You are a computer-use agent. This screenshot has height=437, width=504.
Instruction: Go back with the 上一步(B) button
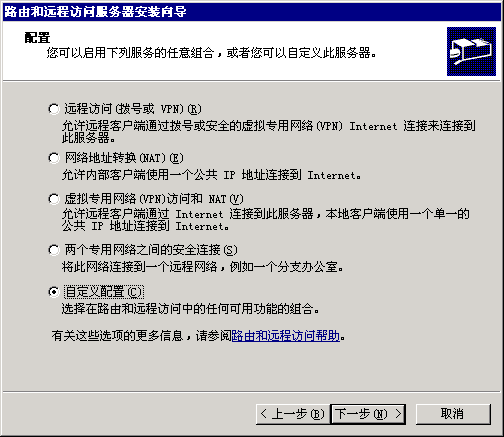293,414
